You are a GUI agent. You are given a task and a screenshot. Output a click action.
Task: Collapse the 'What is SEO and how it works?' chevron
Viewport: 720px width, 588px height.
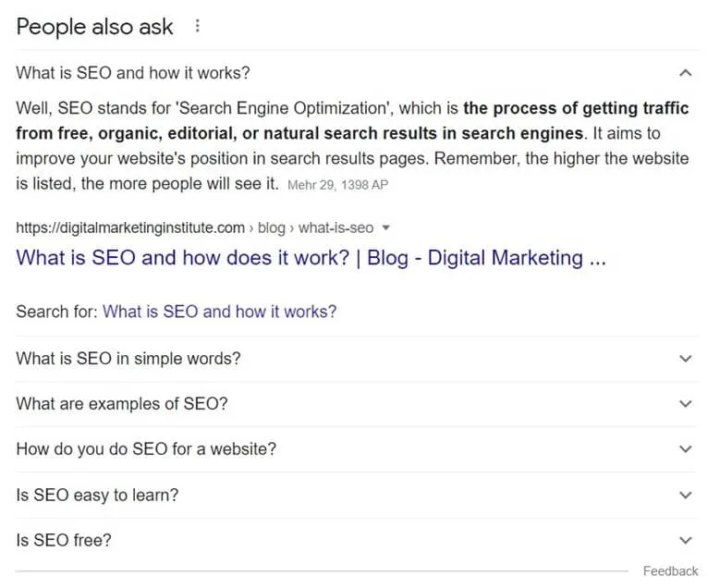click(x=685, y=73)
